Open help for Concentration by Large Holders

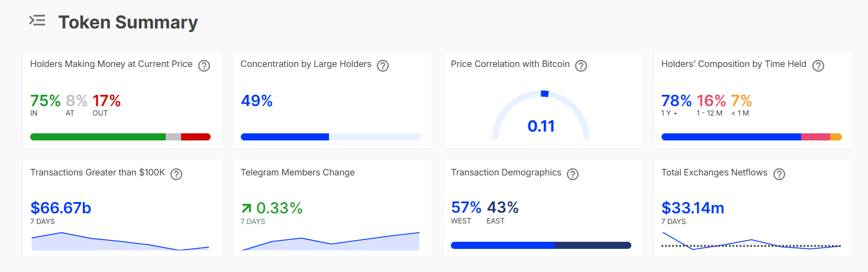click(x=383, y=66)
